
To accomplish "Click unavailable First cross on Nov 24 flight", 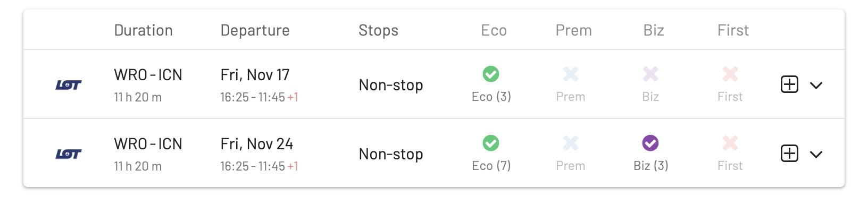I will (x=730, y=143).
